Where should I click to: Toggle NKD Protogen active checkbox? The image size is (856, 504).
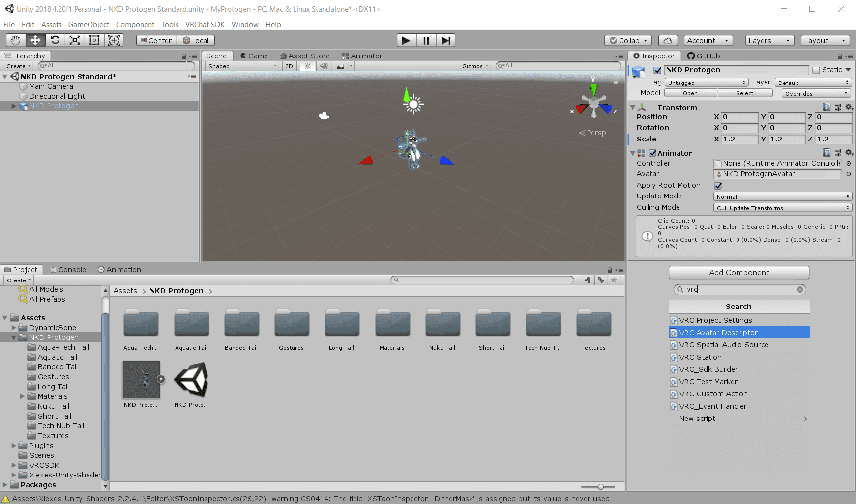(x=657, y=70)
